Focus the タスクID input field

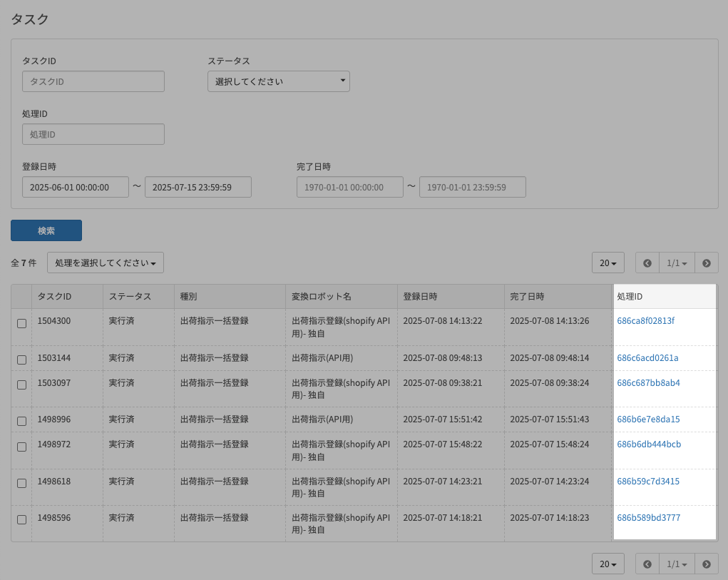tap(93, 81)
